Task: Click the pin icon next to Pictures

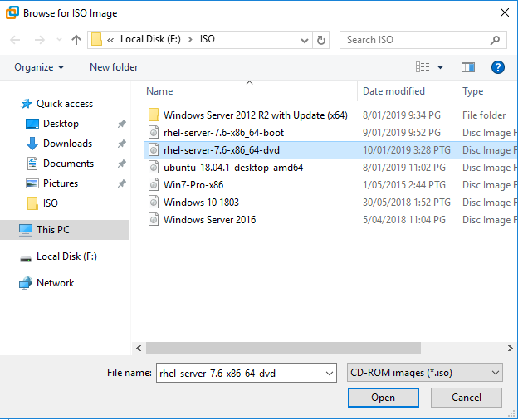Action: coord(122,183)
